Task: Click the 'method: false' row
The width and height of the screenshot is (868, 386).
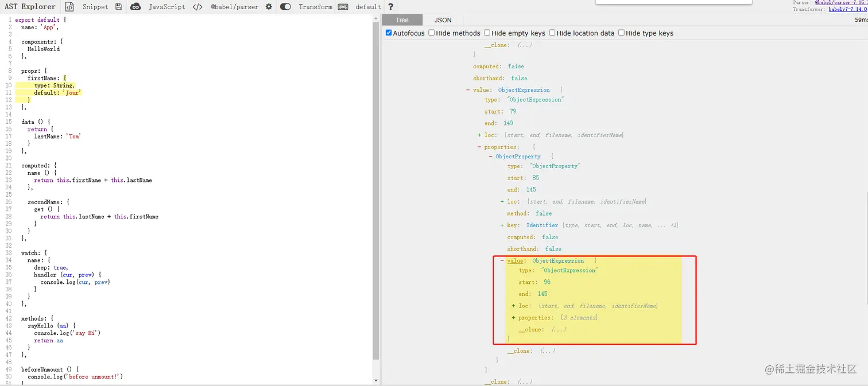Action: (529, 213)
